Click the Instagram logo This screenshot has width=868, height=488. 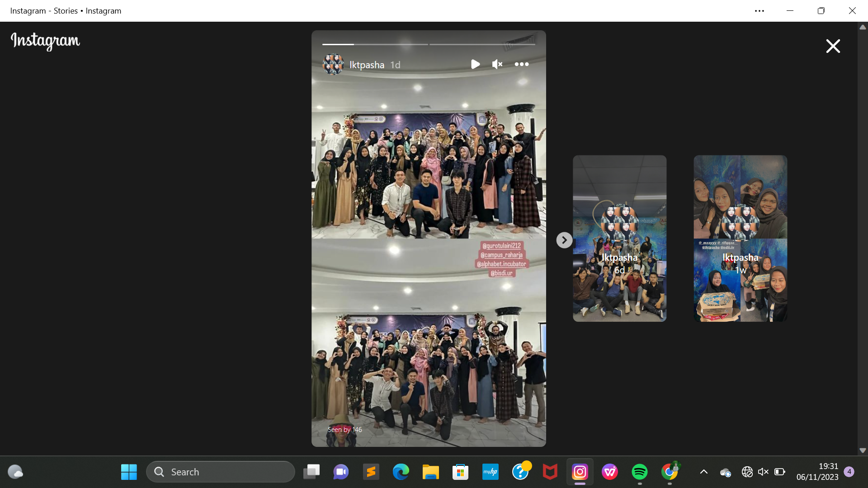(45, 41)
